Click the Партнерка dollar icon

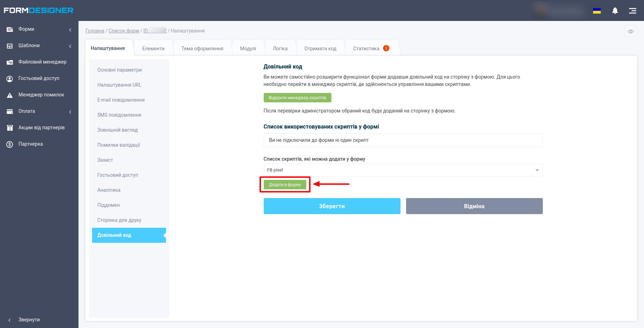(10, 144)
